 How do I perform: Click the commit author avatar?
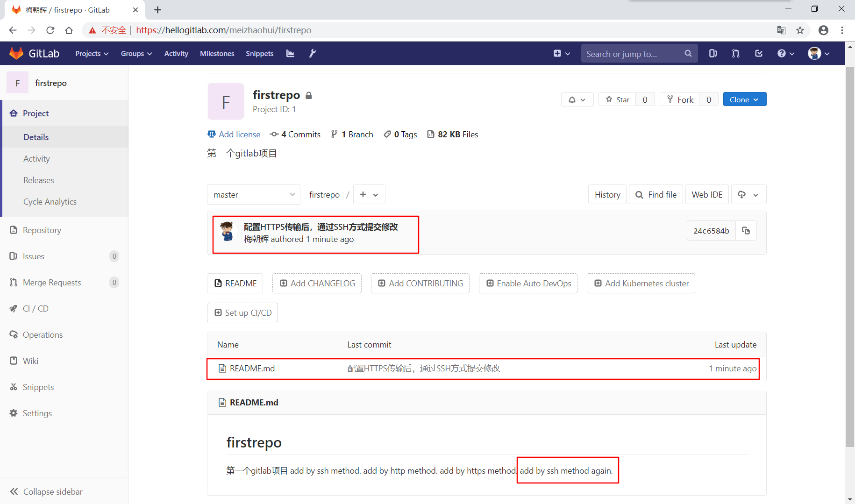228,231
